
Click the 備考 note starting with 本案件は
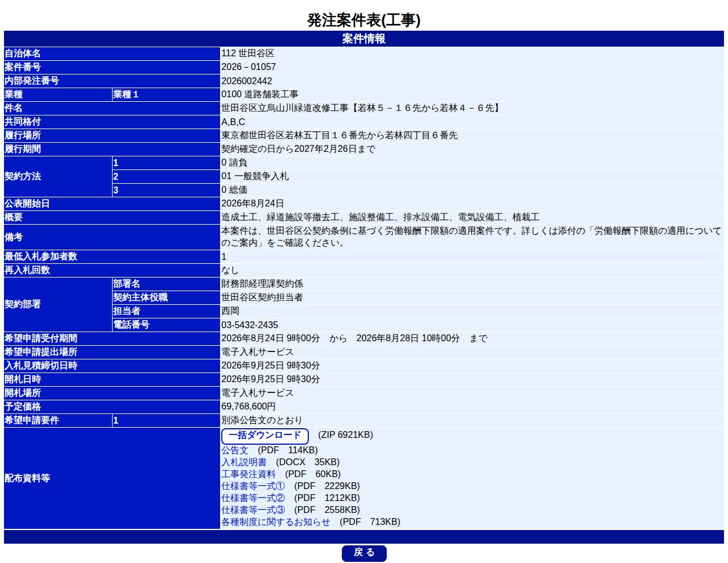tap(471, 237)
